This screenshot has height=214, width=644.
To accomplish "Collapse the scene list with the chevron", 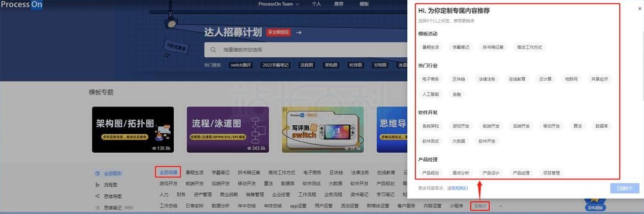I will click(501, 206).
